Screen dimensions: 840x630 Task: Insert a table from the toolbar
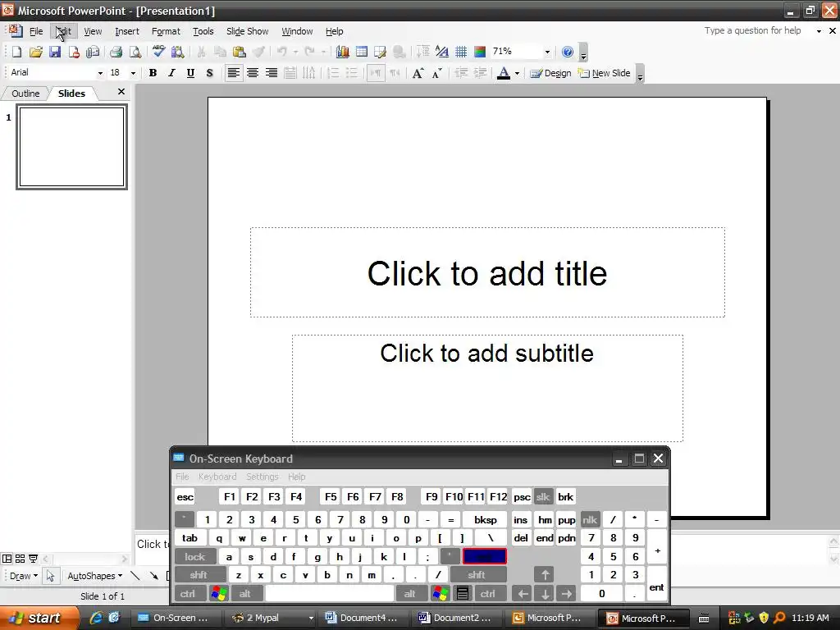click(362, 52)
